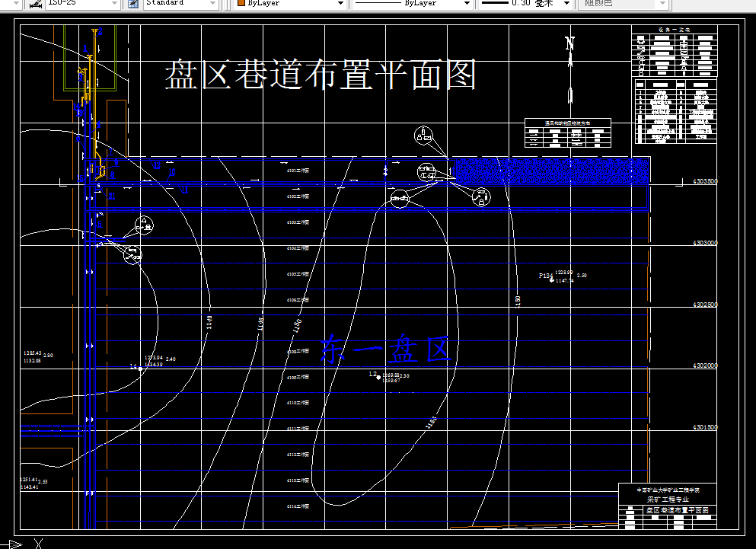Open the Standard table style dropdown
This screenshot has height=549, width=756.
(212, 3)
